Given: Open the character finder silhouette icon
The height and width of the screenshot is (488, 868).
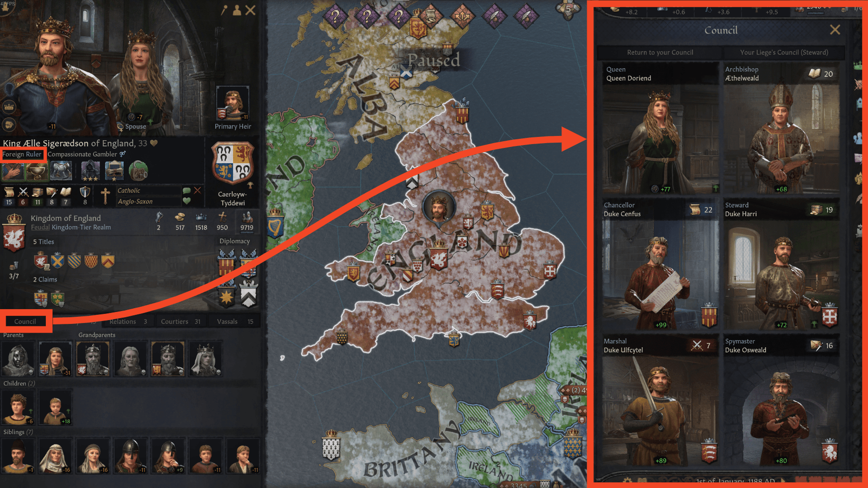Looking at the screenshot, I should (x=237, y=10).
